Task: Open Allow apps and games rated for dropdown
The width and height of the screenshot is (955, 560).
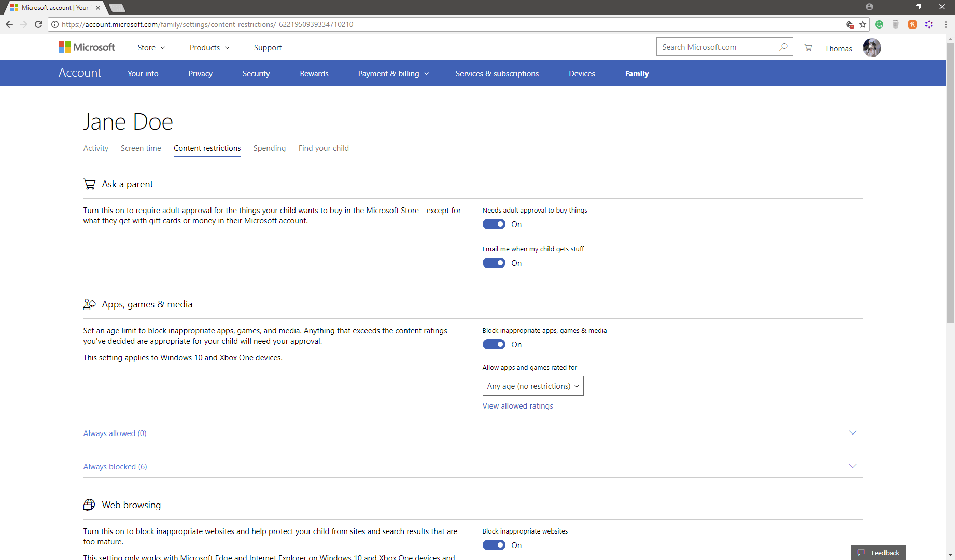Action: (533, 386)
